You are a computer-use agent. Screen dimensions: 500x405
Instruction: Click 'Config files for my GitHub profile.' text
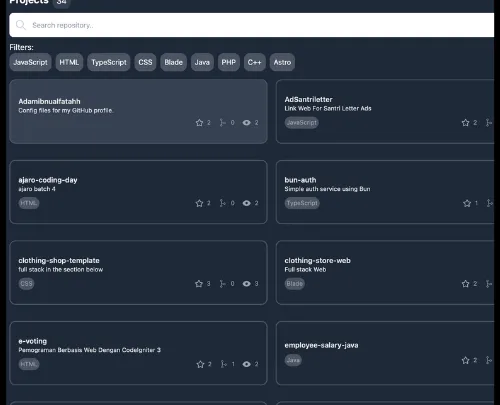(66, 110)
